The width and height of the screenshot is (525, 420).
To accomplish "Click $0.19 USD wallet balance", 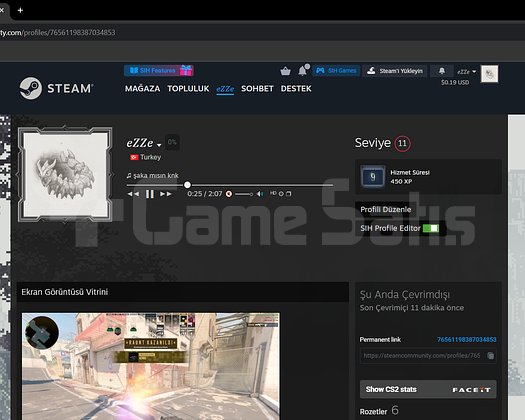I will (455, 82).
